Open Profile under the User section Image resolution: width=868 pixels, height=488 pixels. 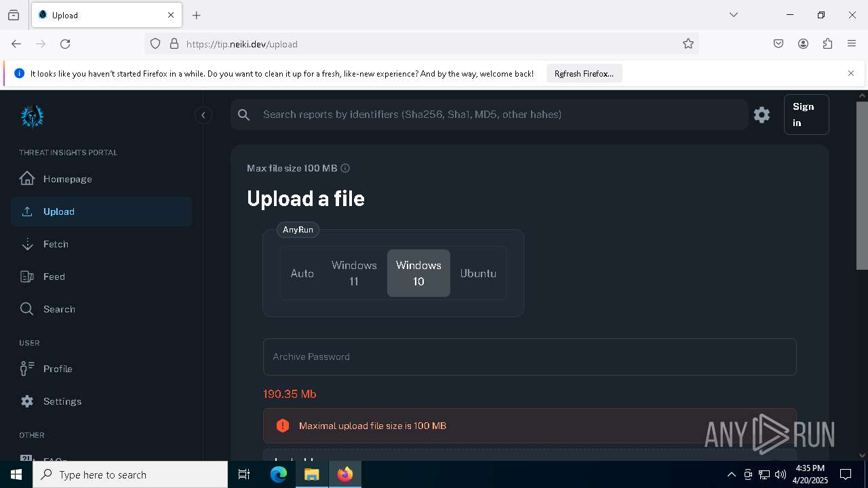click(x=101, y=369)
